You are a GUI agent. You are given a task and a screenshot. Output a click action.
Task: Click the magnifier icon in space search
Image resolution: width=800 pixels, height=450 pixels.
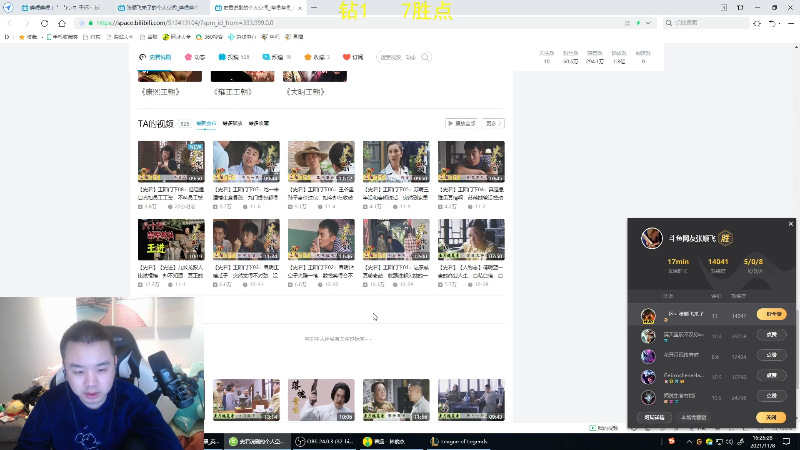[x=426, y=57]
